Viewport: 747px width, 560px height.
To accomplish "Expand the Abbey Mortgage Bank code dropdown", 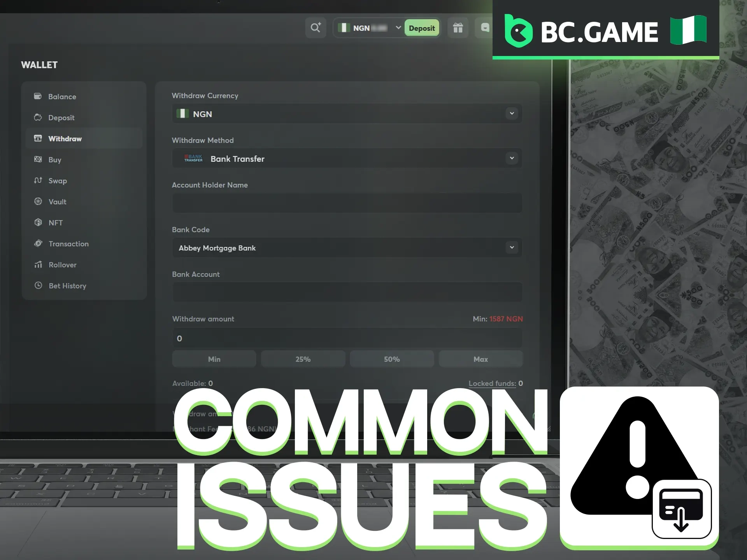I will 511,248.
